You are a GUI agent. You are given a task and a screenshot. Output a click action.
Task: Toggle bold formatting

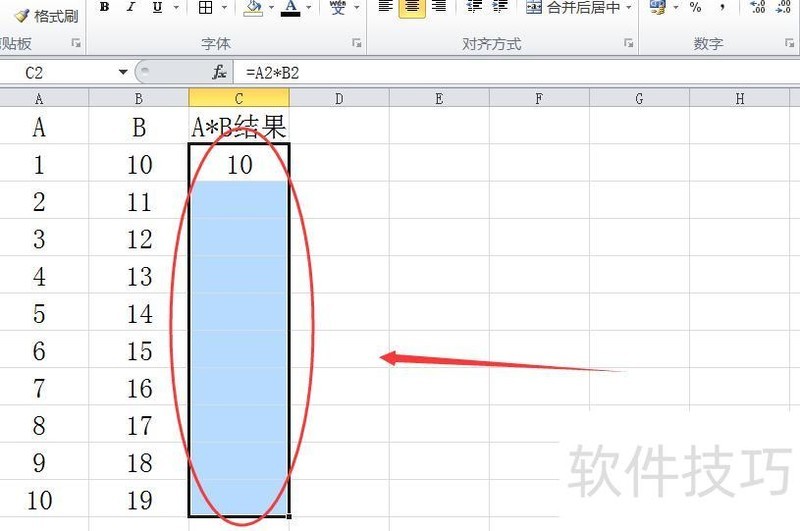[x=105, y=7]
